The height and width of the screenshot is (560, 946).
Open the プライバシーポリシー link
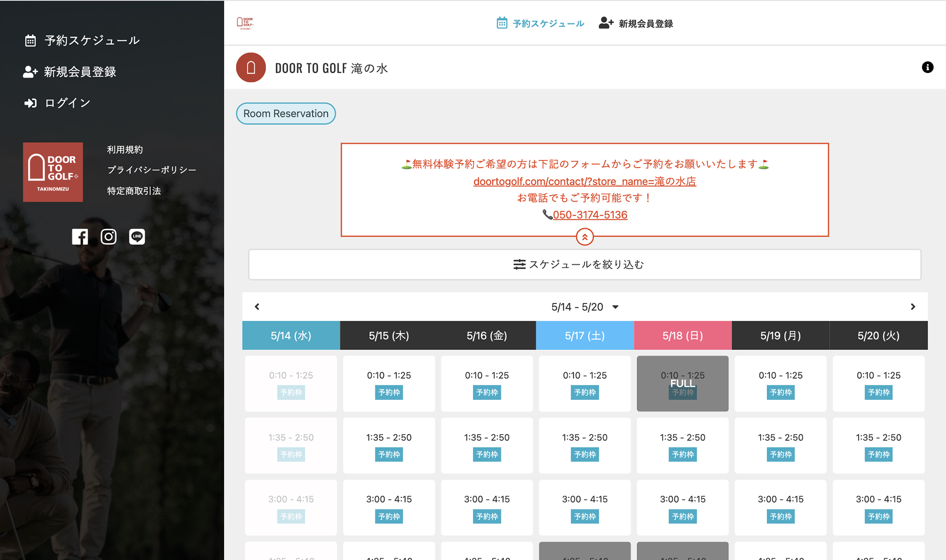pos(151,170)
